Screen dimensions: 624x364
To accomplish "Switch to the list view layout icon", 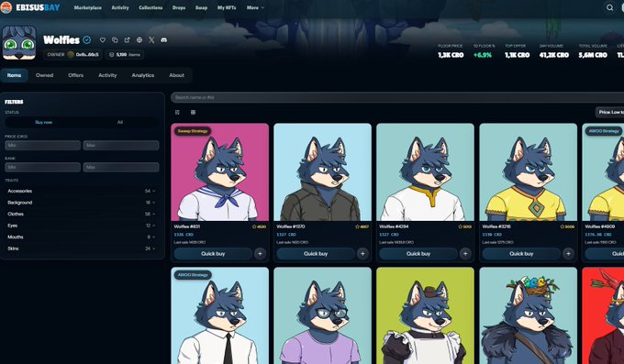I will [177, 113].
